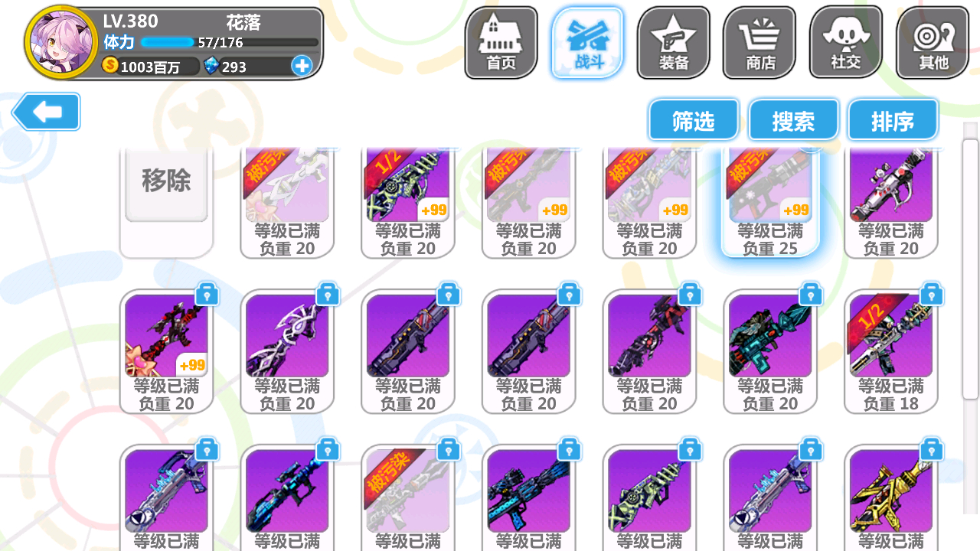Toggle lock on second-row +99 flower weapon
The image size is (980, 551).
tap(207, 294)
